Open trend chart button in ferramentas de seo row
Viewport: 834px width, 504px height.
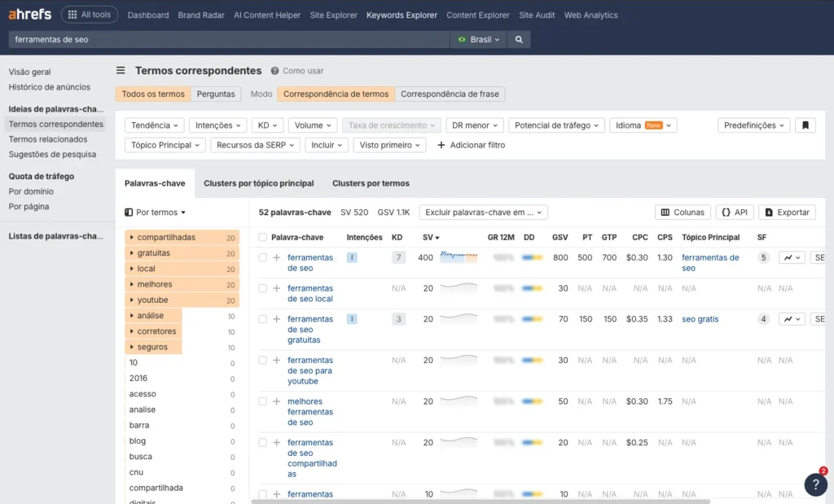coord(792,257)
